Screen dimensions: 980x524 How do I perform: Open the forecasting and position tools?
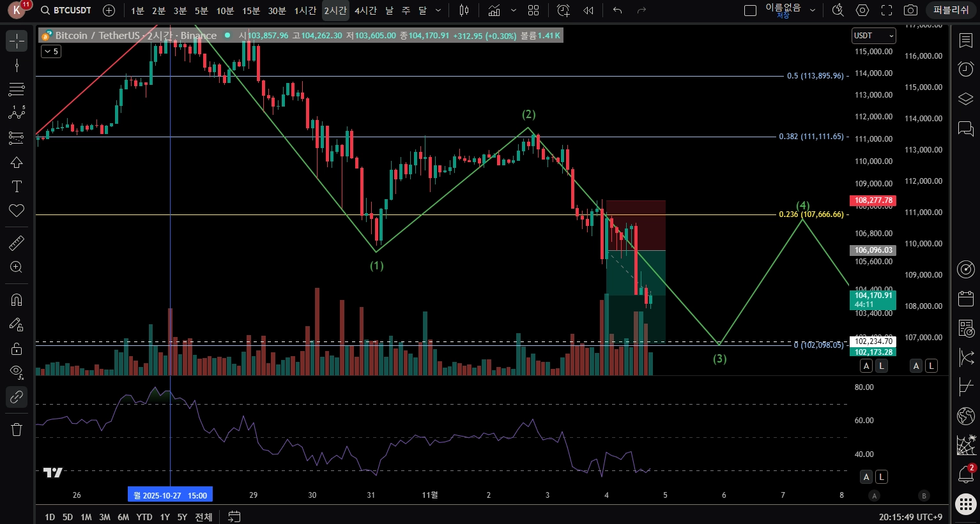17,137
